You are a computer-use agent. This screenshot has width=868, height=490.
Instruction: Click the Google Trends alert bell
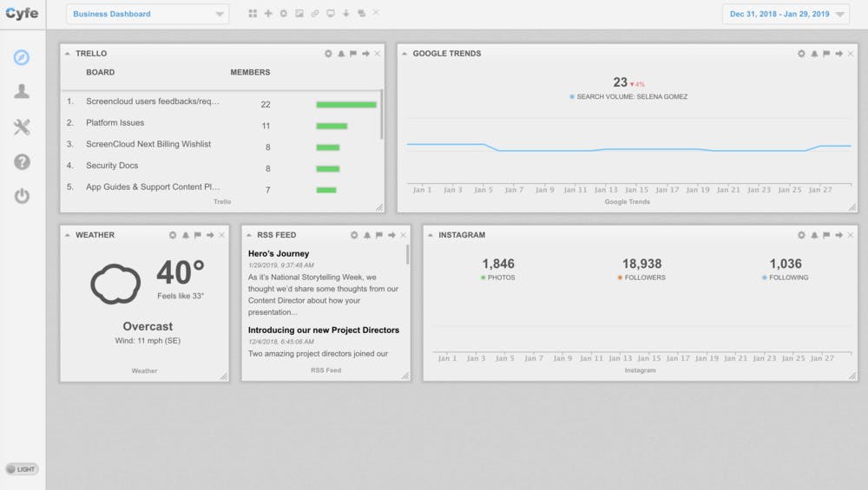814,54
